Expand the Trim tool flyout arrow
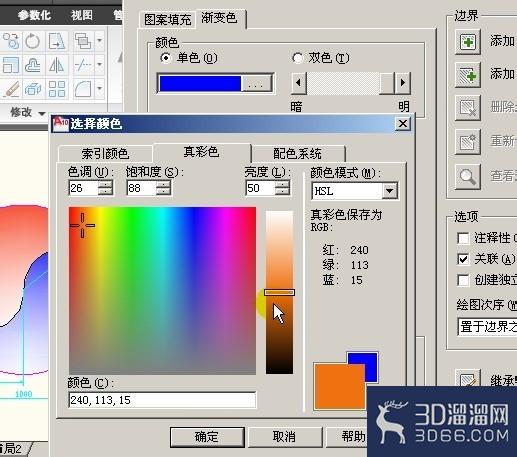The width and height of the screenshot is (517, 457). pos(100,65)
